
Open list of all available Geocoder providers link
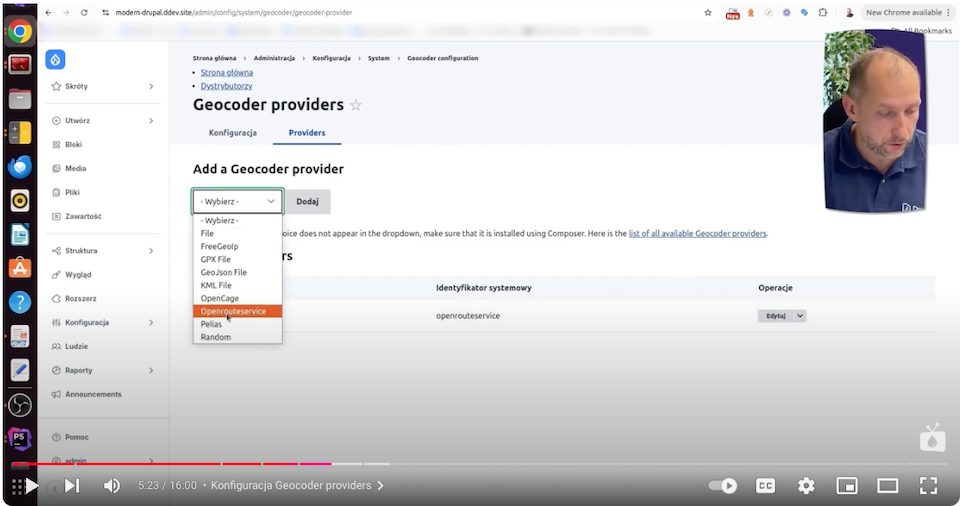(x=697, y=233)
